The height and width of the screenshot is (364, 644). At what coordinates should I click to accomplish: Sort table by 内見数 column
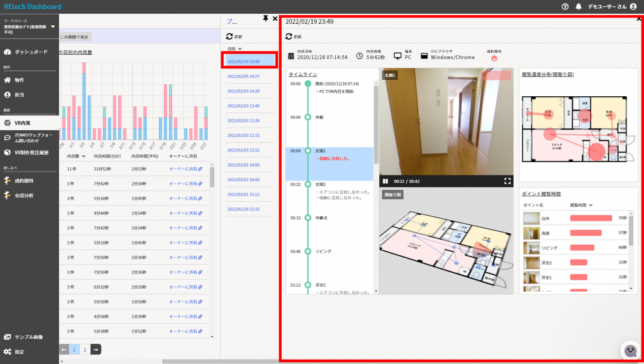tap(76, 157)
